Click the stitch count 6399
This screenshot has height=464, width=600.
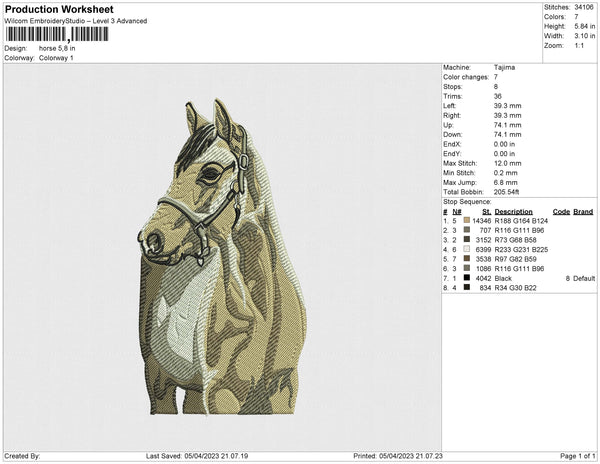(483, 249)
